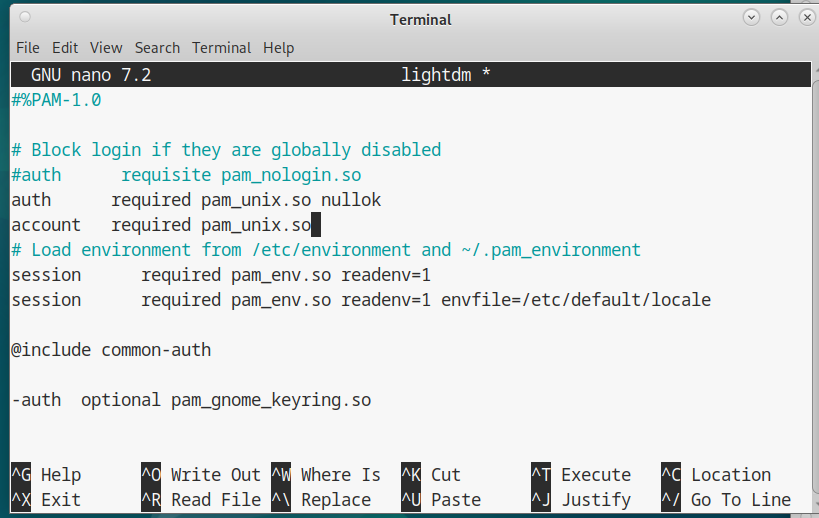This screenshot has height=518, width=819.
Task: Open the Terminal menu
Action: point(221,48)
